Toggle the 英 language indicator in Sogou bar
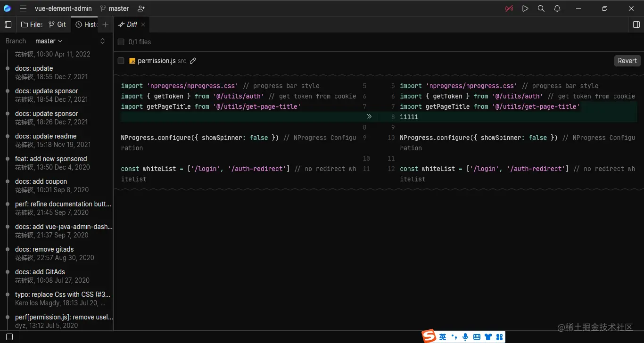This screenshot has height=343, width=644. pos(443,336)
